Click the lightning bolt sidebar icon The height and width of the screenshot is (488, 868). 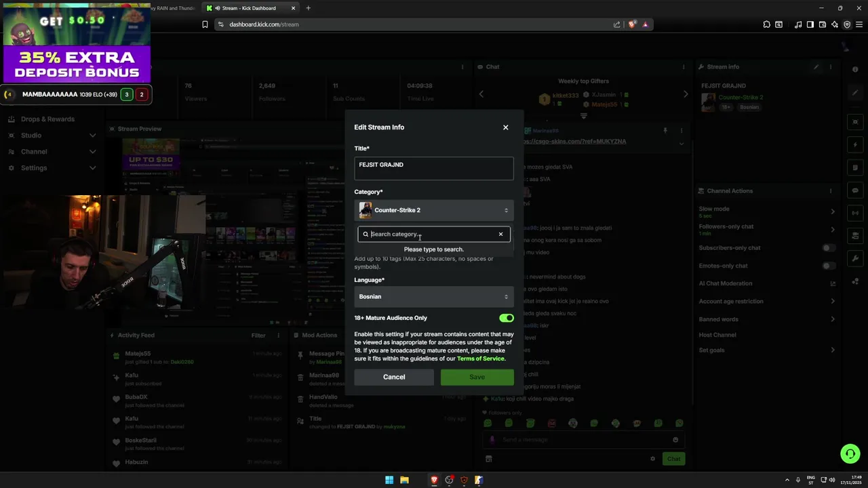point(856,145)
